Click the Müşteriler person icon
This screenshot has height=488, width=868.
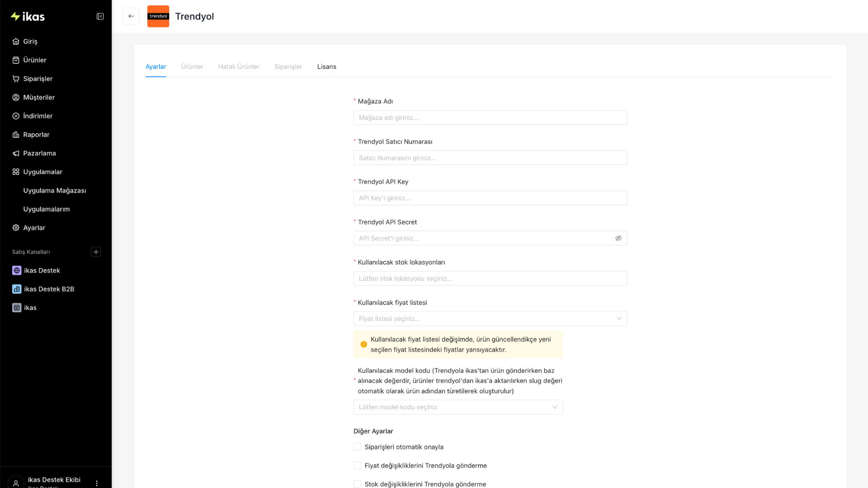16,98
